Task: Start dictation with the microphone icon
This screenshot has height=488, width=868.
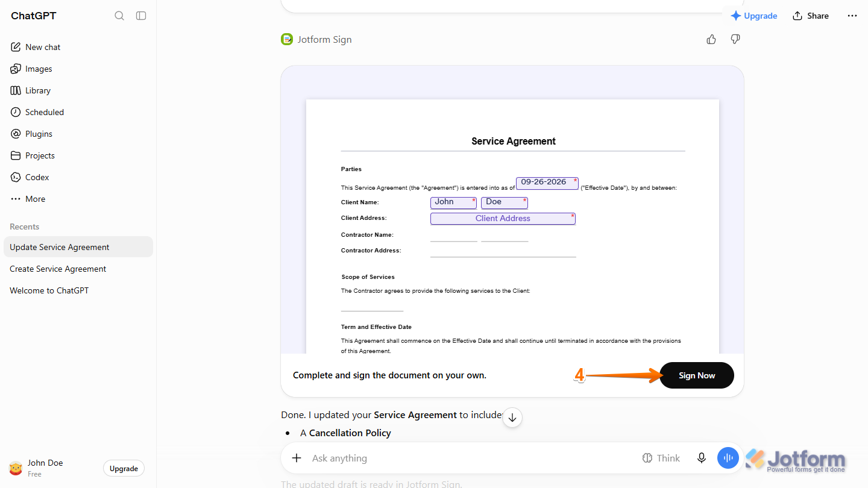Action: [x=702, y=458]
